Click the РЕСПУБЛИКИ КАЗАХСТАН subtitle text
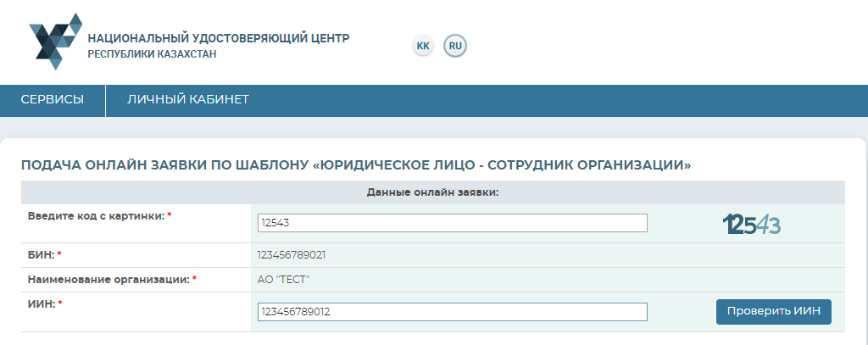Viewport: 868px width, 345px height. 153,54
